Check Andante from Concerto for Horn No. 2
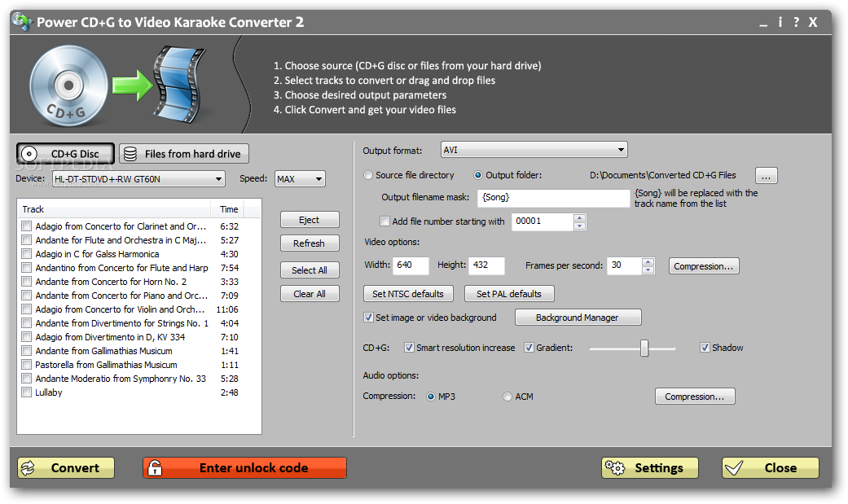The height and width of the screenshot is (504, 848). pyautogui.click(x=27, y=281)
